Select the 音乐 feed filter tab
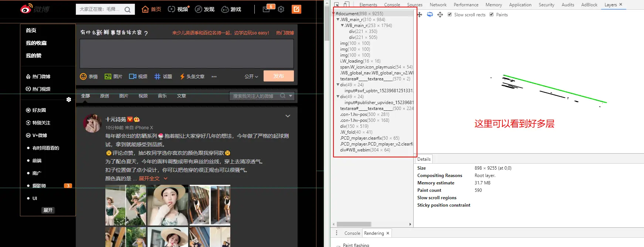 pos(162,96)
